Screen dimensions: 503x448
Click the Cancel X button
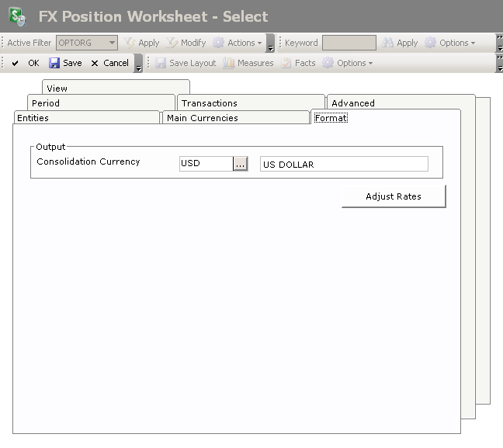point(95,63)
